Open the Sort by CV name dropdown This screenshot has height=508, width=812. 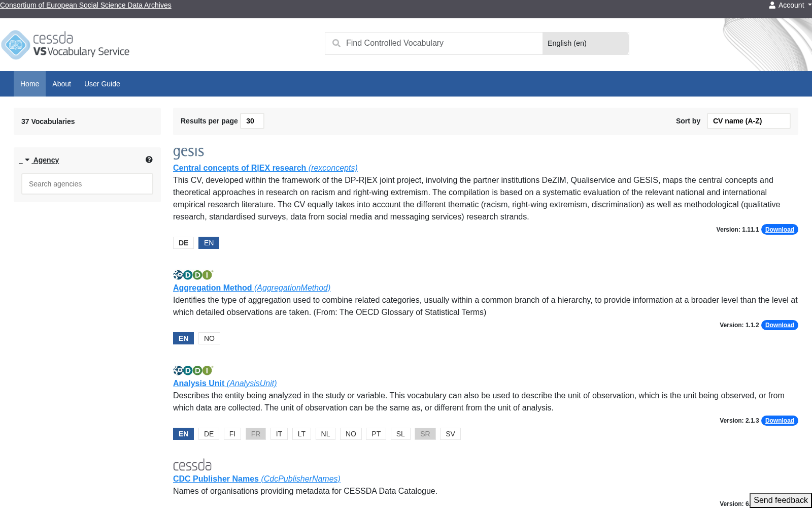click(x=749, y=121)
